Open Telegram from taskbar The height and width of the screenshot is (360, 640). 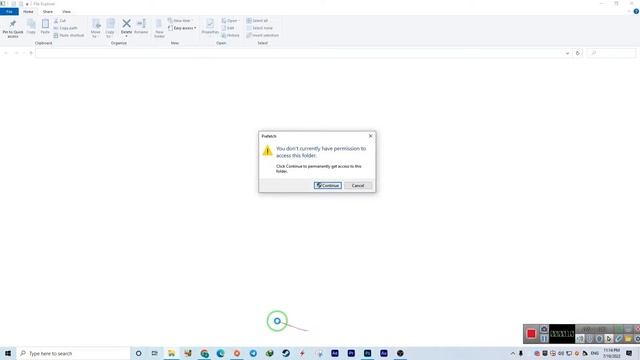[x=253, y=353]
